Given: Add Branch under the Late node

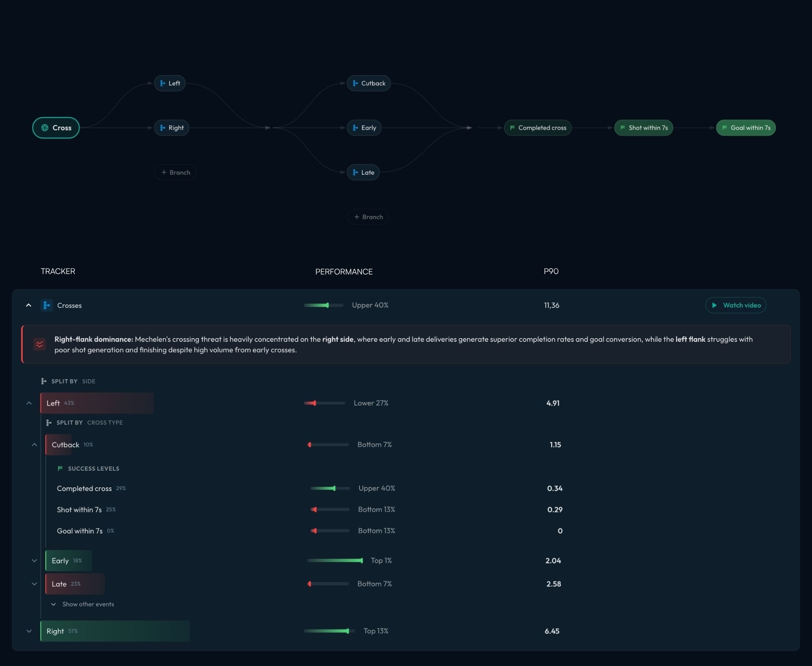Looking at the screenshot, I should click(368, 217).
